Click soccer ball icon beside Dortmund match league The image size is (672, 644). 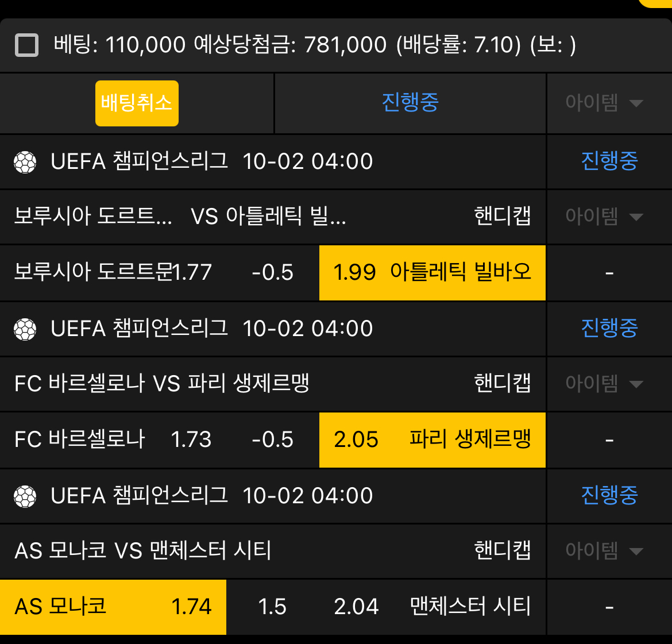click(x=25, y=163)
